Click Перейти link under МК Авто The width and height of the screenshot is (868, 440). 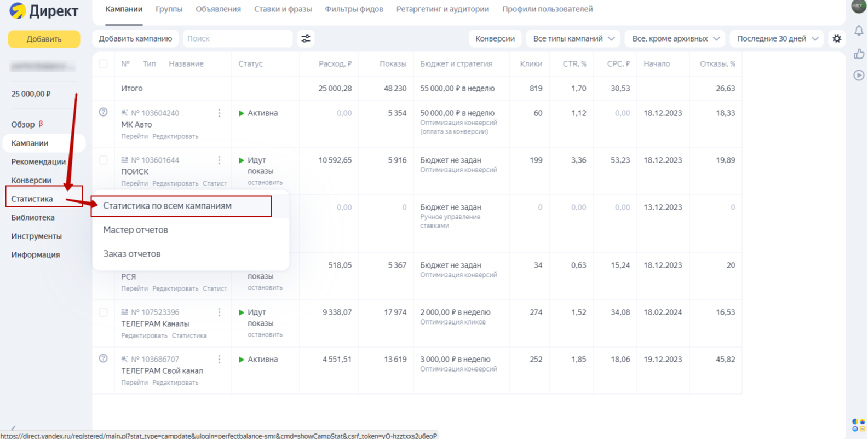[134, 136]
